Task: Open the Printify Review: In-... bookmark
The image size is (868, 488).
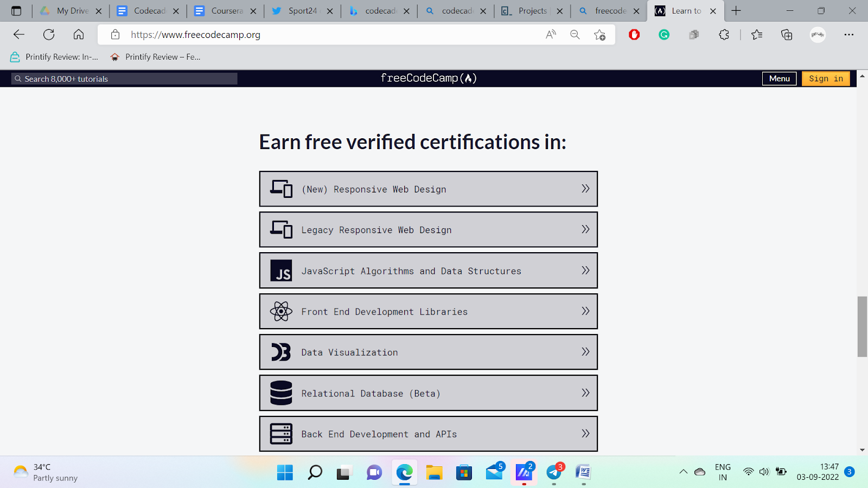Action: (x=54, y=57)
